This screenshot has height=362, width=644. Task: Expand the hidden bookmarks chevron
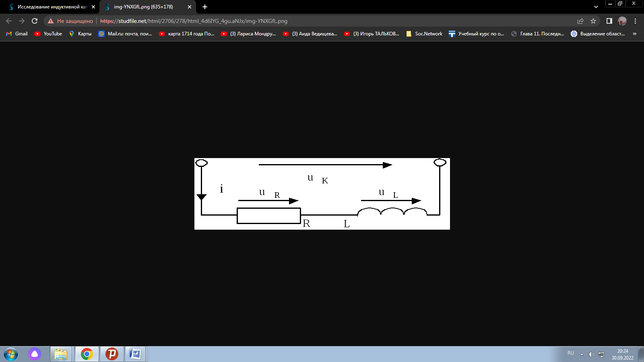click(x=635, y=34)
